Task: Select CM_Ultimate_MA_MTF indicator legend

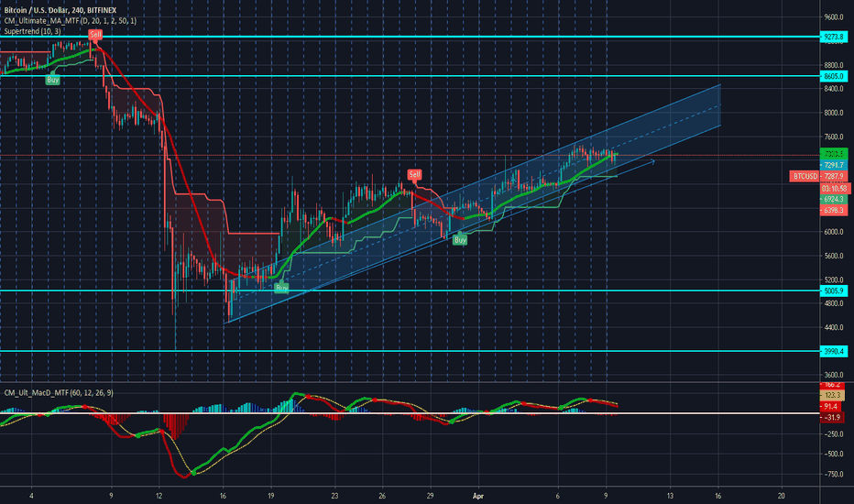Action: click(71, 21)
